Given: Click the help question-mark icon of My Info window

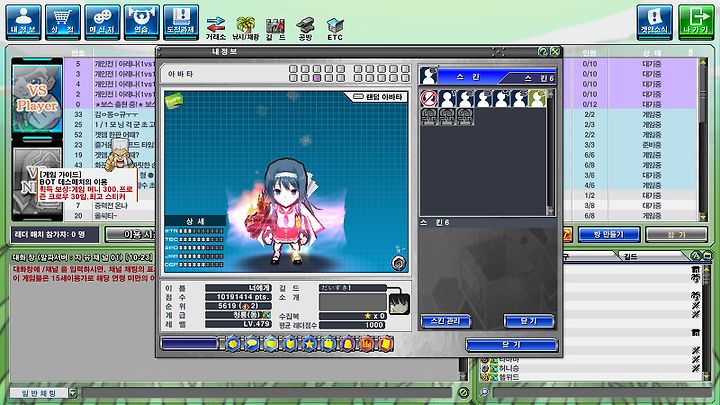Looking at the screenshot, I should 543,51.
